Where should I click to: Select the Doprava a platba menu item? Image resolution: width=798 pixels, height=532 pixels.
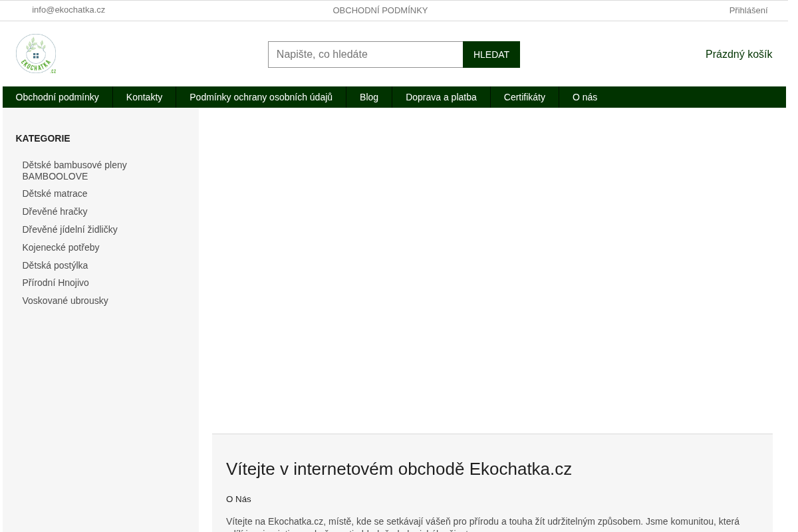(x=441, y=97)
